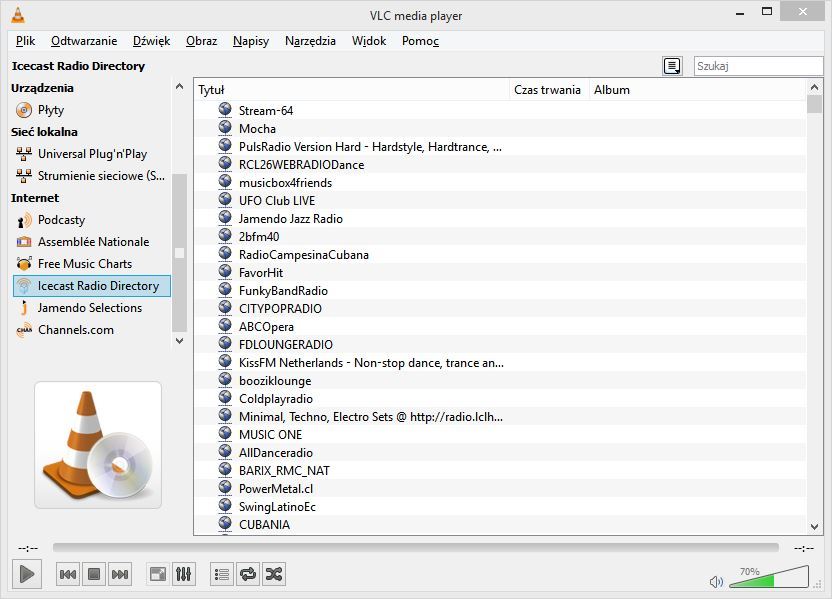Select Jamendo Jazz Radio station

point(500,219)
